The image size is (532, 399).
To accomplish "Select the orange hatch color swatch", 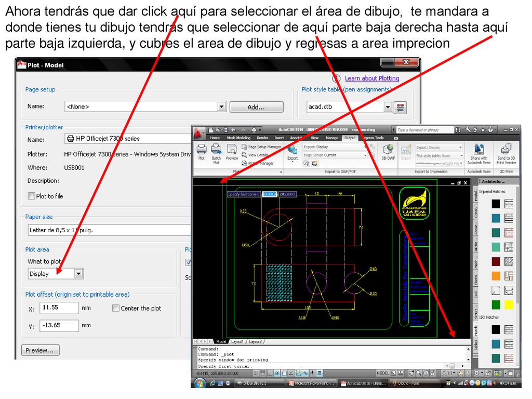I will [x=496, y=276].
